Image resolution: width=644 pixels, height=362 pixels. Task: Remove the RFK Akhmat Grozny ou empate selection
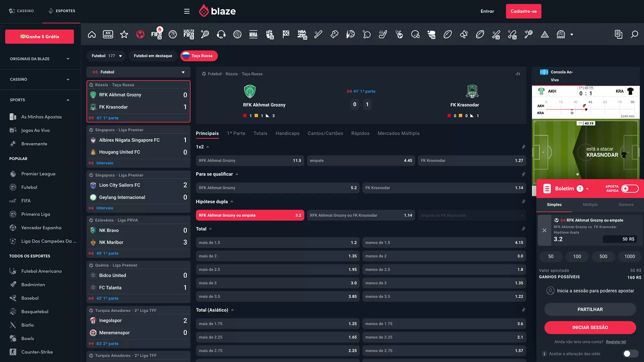pos(544,230)
